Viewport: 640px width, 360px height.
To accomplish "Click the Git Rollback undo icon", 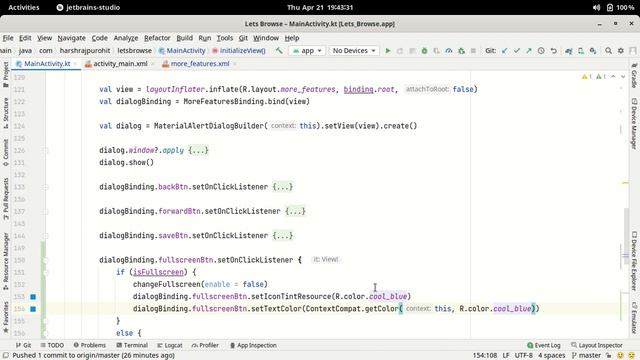I will tap(553, 51).
